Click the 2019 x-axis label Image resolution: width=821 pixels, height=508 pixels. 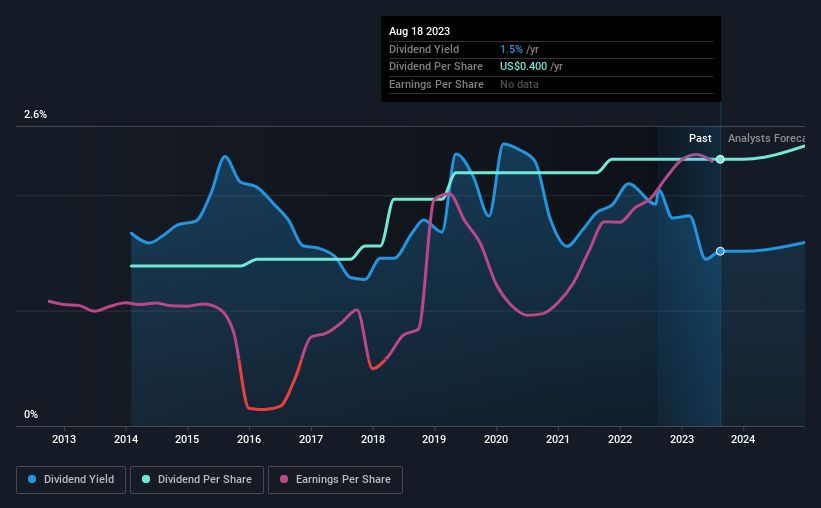(x=434, y=439)
